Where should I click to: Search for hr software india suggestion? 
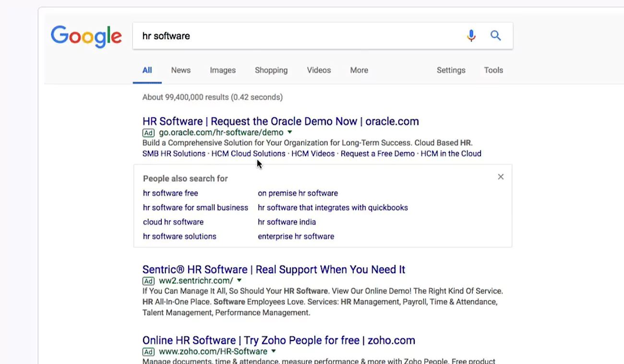(x=287, y=222)
